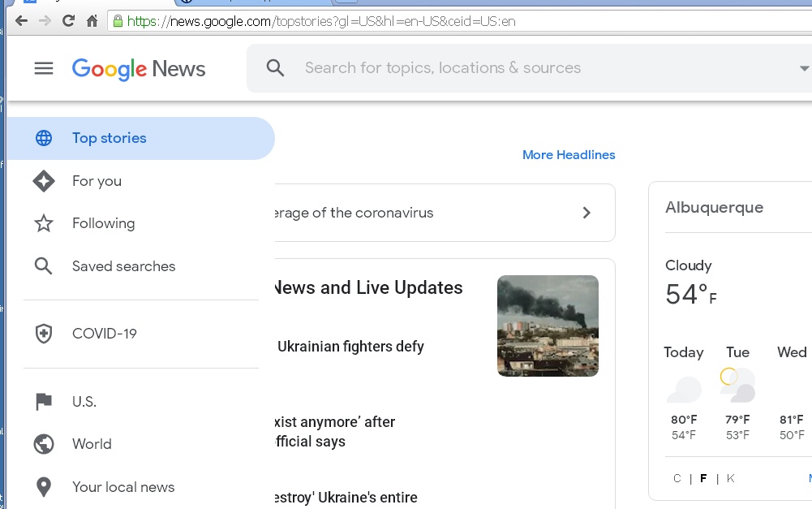Switch weather units to Fahrenheit
The image size is (812, 509).
[703, 478]
